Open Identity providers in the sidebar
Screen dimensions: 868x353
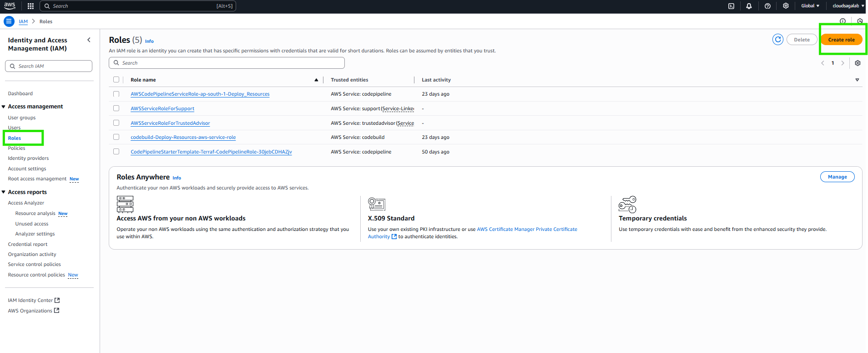point(28,158)
